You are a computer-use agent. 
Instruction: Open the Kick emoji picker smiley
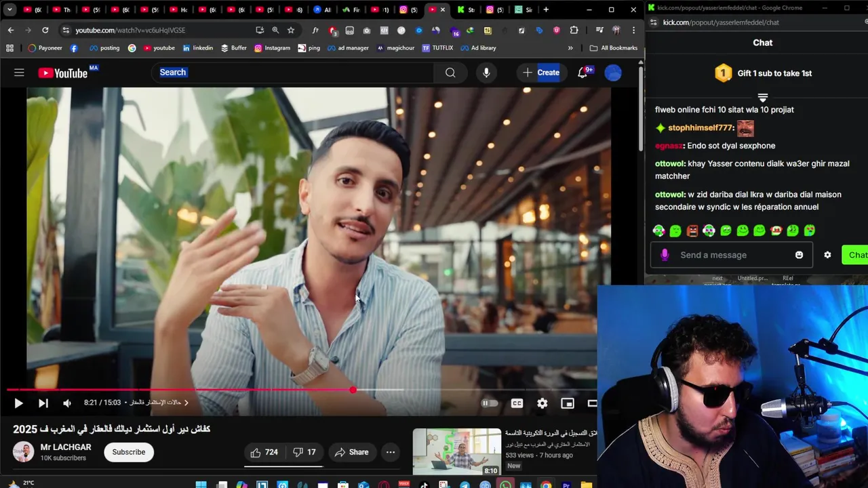[799, 255]
